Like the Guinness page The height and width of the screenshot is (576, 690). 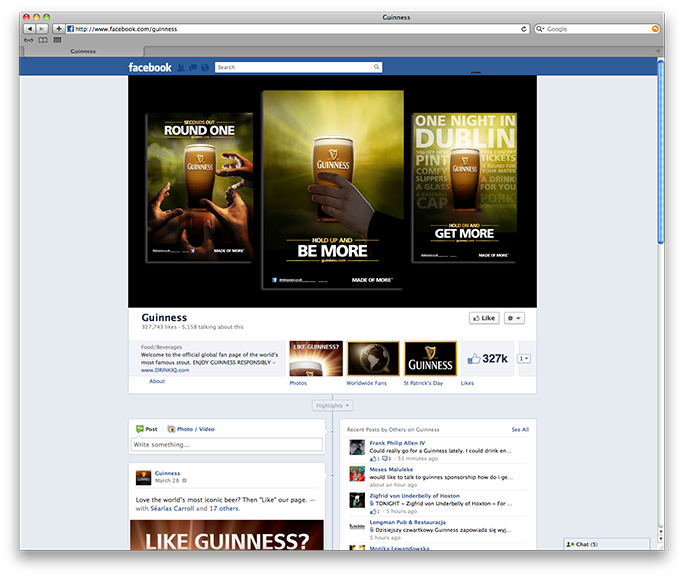[x=484, y=318]
